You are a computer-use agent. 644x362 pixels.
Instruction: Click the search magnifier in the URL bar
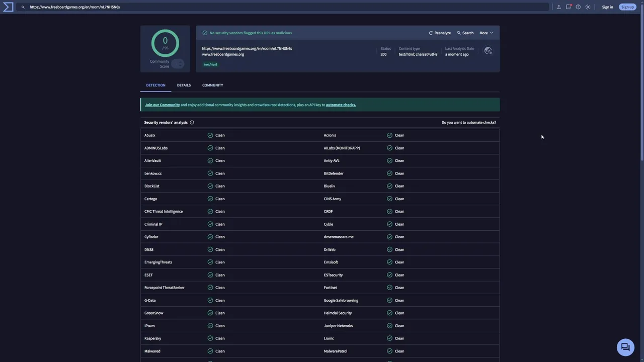tap(23, 7)
